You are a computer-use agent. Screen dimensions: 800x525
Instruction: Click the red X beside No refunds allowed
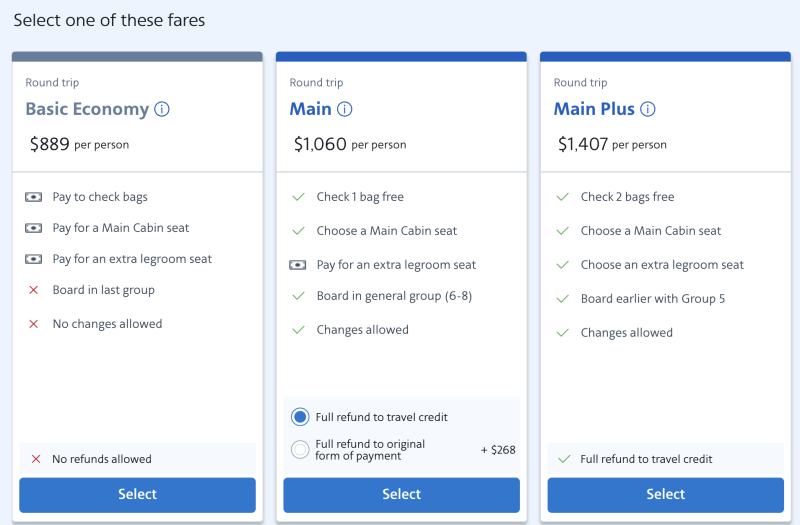(x=36, y=459)
